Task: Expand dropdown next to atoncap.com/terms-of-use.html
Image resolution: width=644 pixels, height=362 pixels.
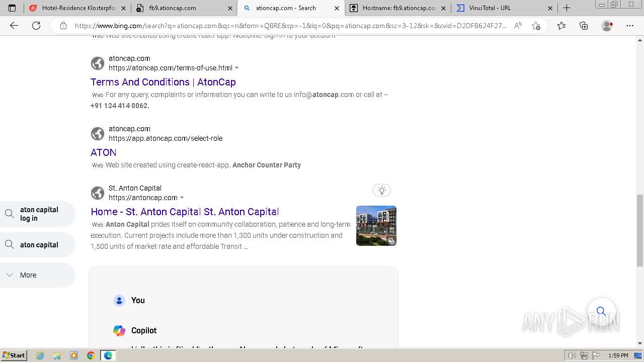Action: pyautogui.click(x=237, y=68)
